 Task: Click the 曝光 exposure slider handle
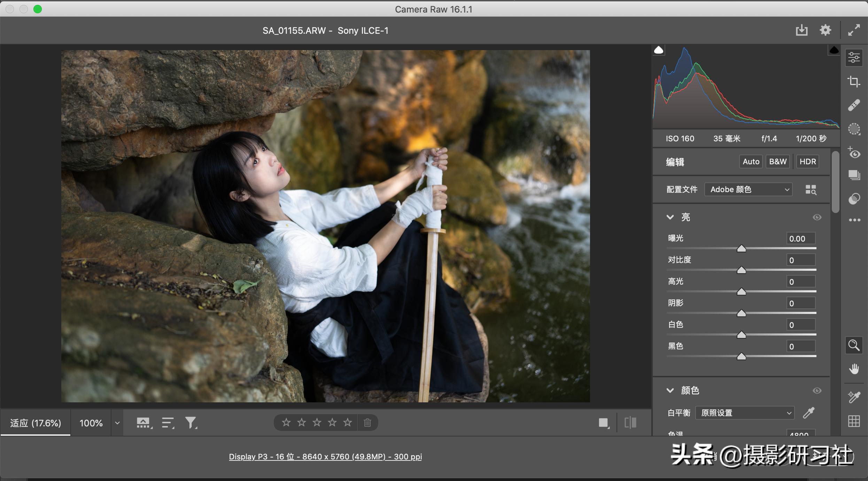pyautogui.click(x=741, y=249)
